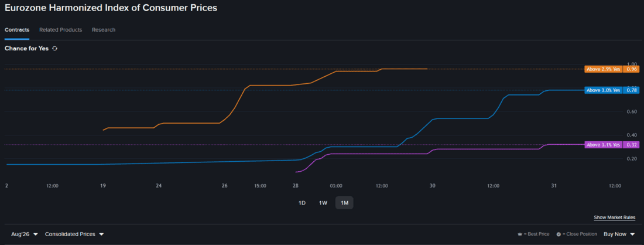Click the 0.32 purple price badge
This screenshot has width=644, height=245.
tap(631, 145)
